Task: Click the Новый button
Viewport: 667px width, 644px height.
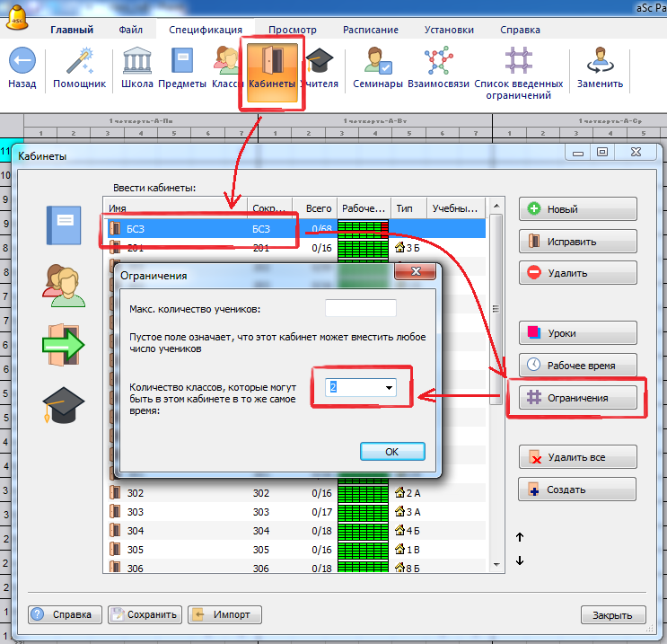Action: pos(578,209)
